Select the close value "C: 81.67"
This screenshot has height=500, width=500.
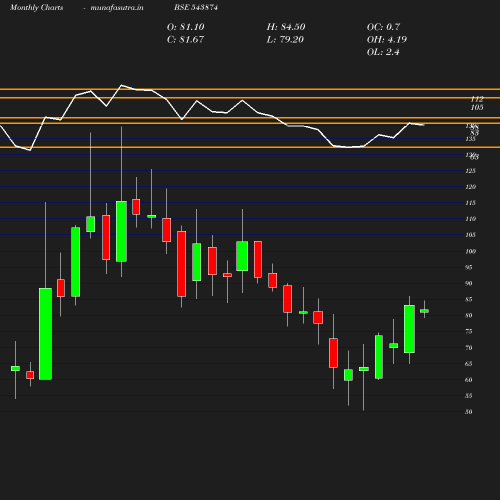coord(185,39)
